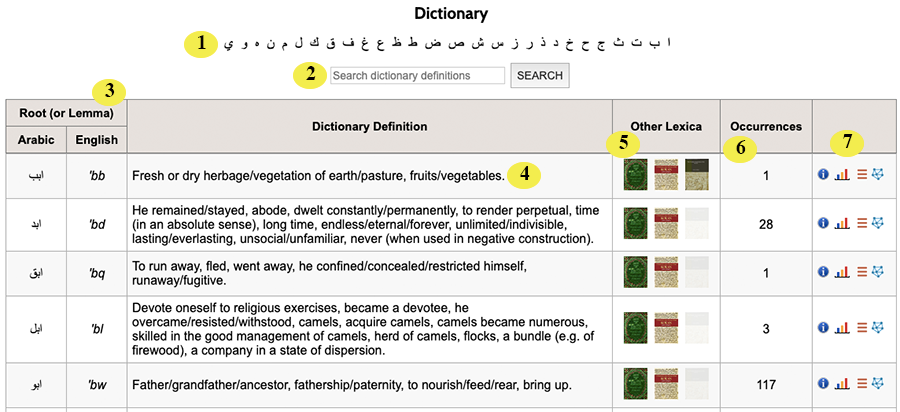Open list icon for root 'bq
900x412 pixels.
point(862,271)
